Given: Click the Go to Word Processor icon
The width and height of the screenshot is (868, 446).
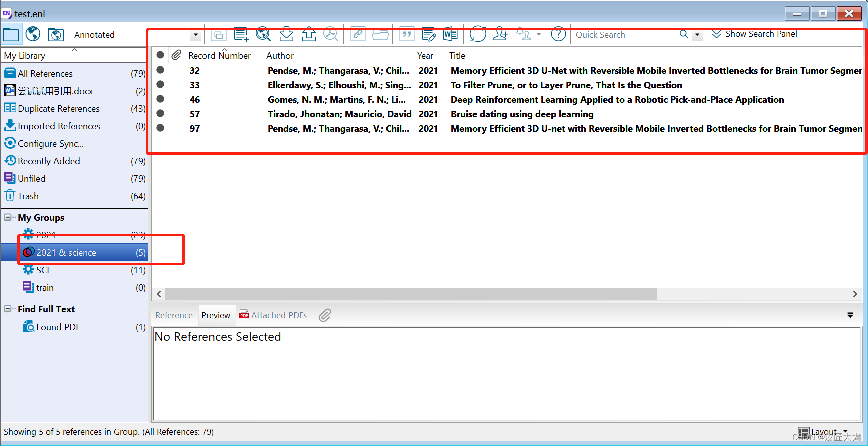Looking at the screenshot, I should (x=450, y=34).
